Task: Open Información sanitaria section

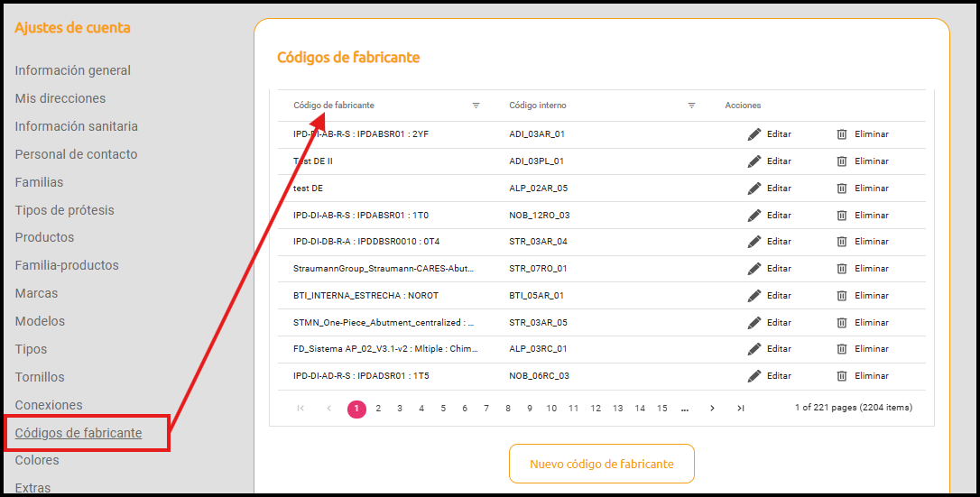Action: pos(76,126)
